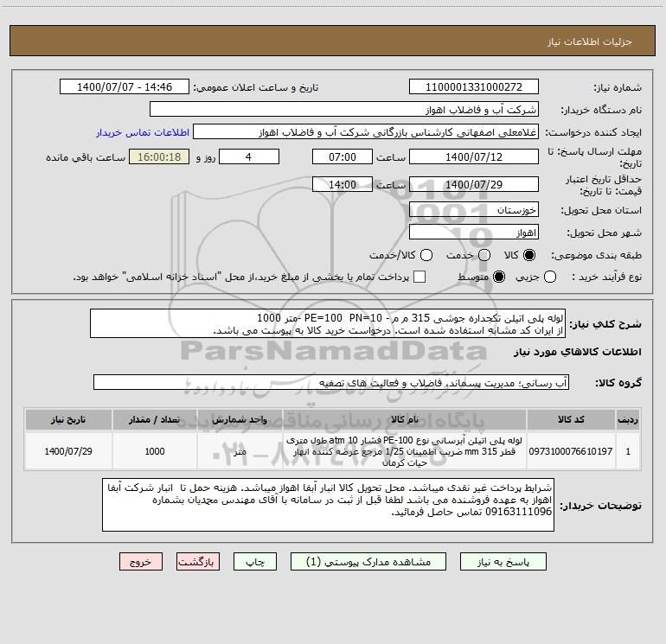Click the polyethylene pipe product name cell

tap(405, 451)
